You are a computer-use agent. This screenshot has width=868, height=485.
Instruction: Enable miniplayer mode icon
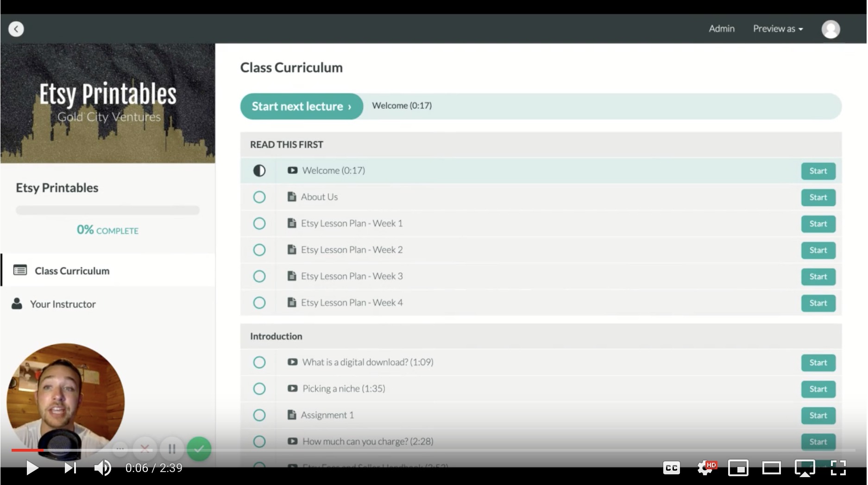(x=738, y=468)
